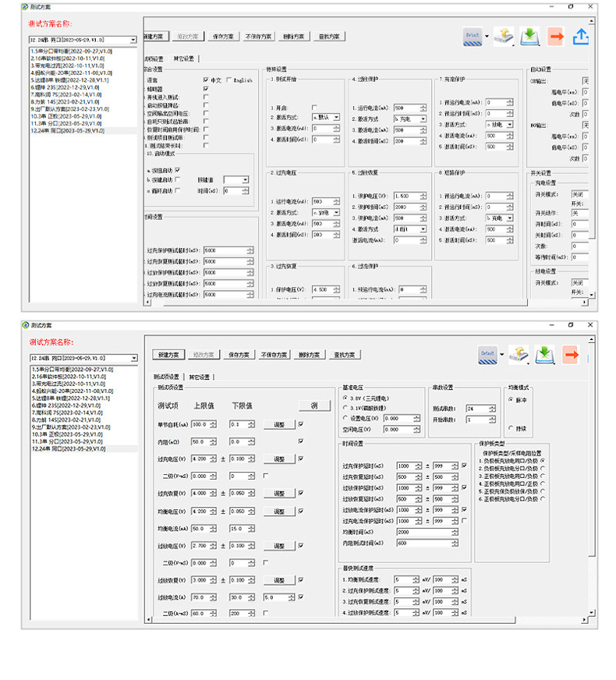Enable 循环启动 checkbox in 启动模式 group

pyautogui.click(x=177, y=190)
